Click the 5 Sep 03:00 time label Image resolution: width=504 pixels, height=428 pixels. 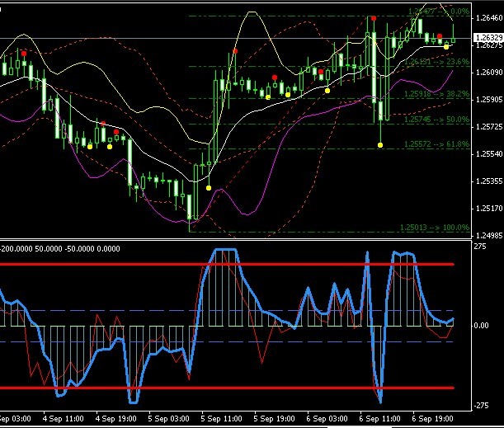pos(169,419)
